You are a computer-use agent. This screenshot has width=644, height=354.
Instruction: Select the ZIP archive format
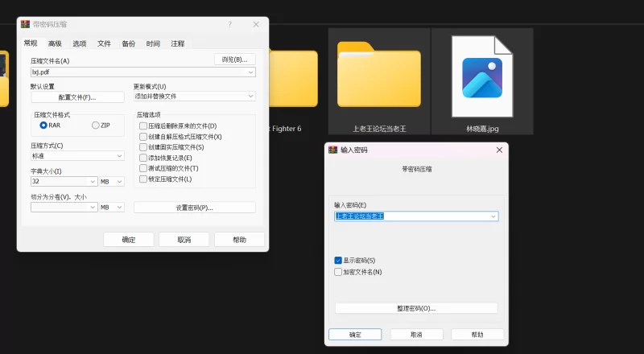[x=96, y=126]
